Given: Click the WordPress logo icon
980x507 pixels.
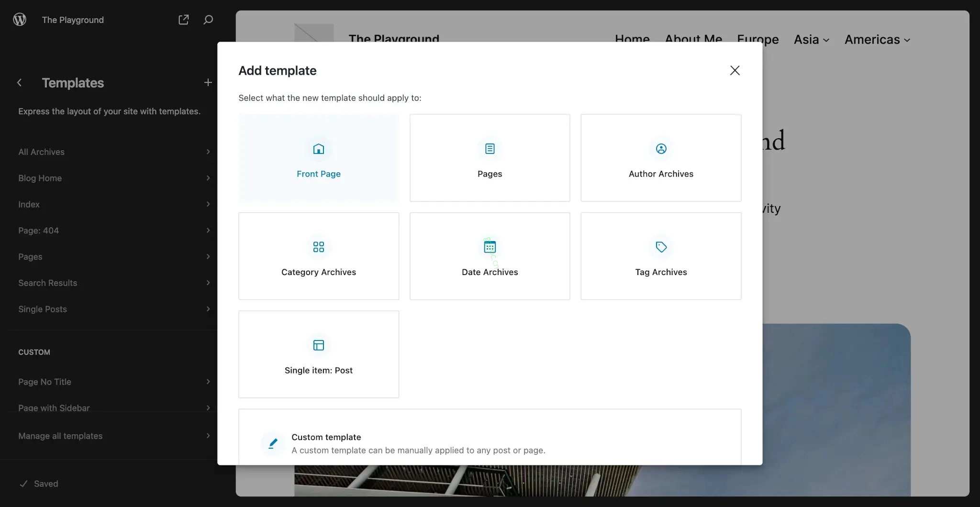Looking at the screenshot, I should tap(20, 20).
